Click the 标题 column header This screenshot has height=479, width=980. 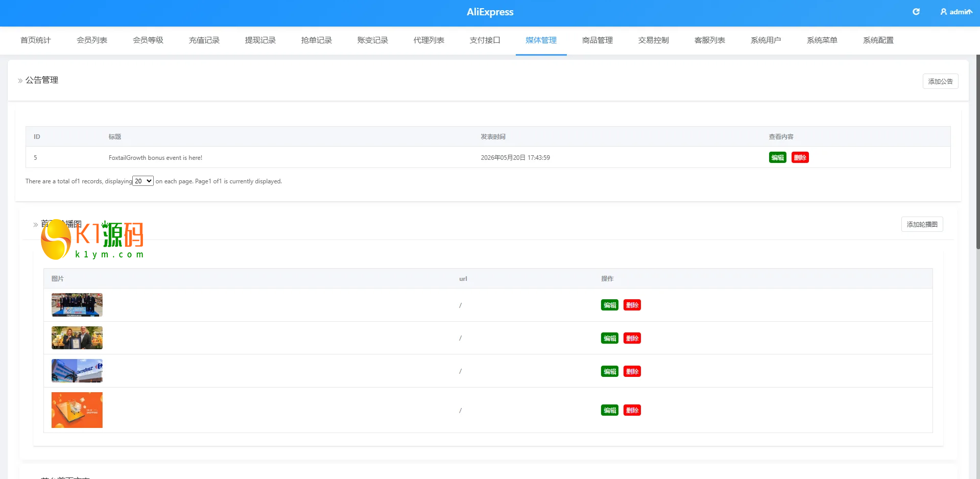(x=115, y=137)
